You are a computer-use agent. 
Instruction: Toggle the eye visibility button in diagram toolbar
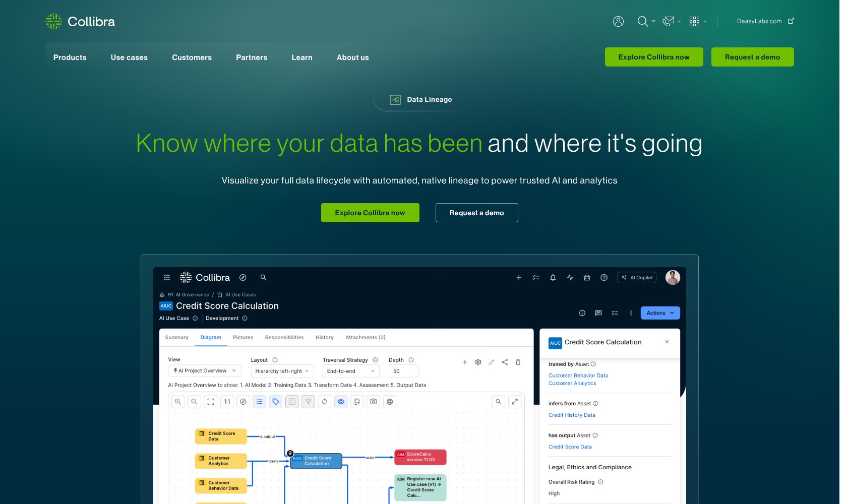click(x=341, y=402)
